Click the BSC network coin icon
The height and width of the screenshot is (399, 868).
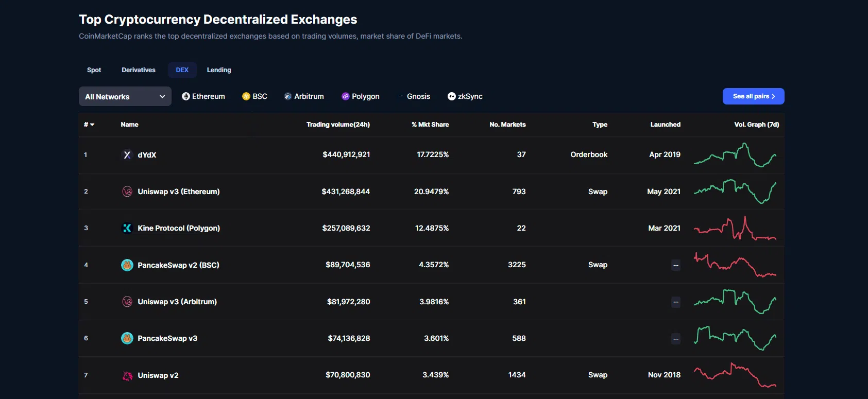[x=246, y=96]
